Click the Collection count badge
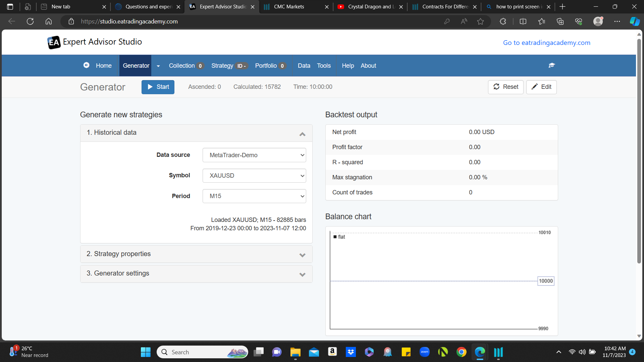Image resolution: width=644 pixels, height=362 pixels. tap(200, 66)
